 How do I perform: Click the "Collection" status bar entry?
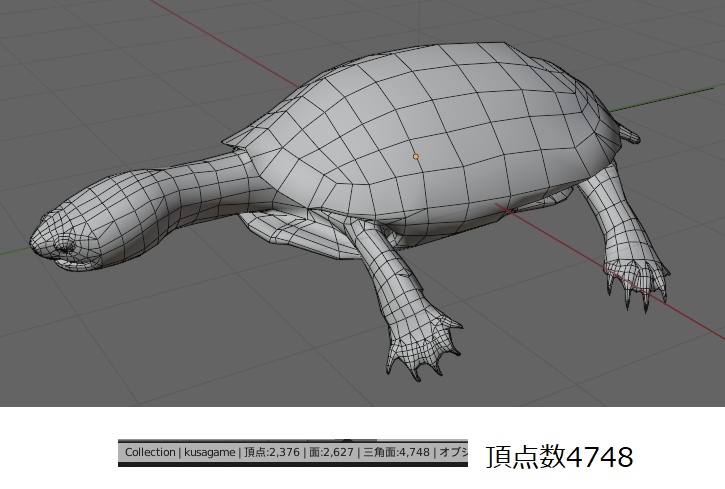[x=150, y=452]
